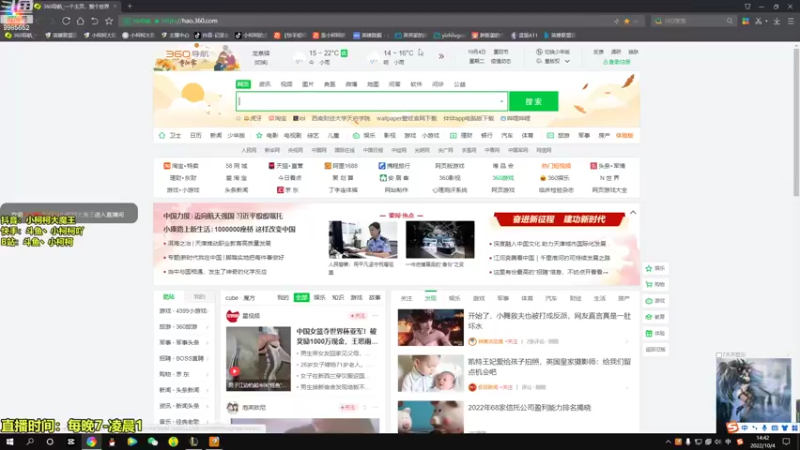
Task: Open the taskbar search magnifier
Action: [x=30, y=442]
